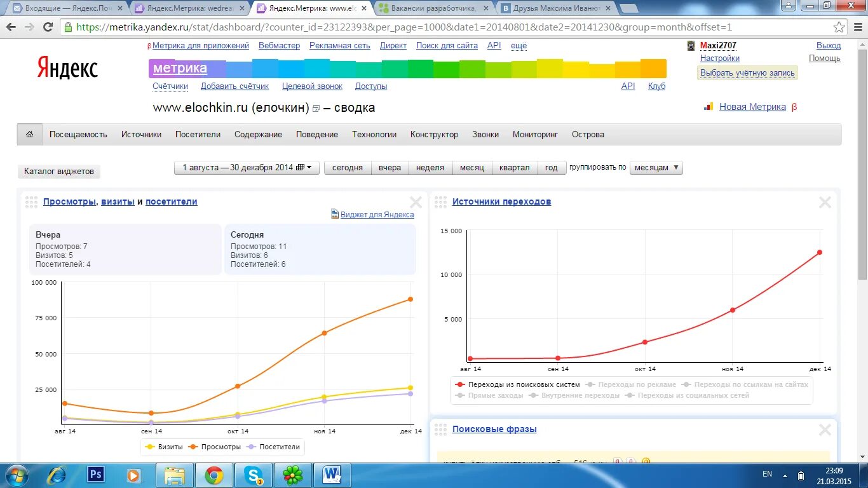Open the Добавить счётчик link
Viewport: 868px width, 488px height.
tap(234, 86)
